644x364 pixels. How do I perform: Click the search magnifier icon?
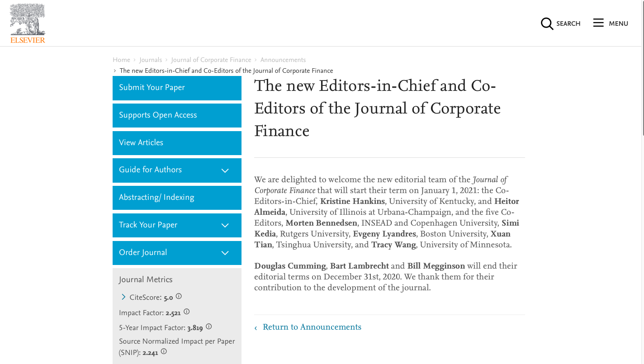(x=547, y=24)
